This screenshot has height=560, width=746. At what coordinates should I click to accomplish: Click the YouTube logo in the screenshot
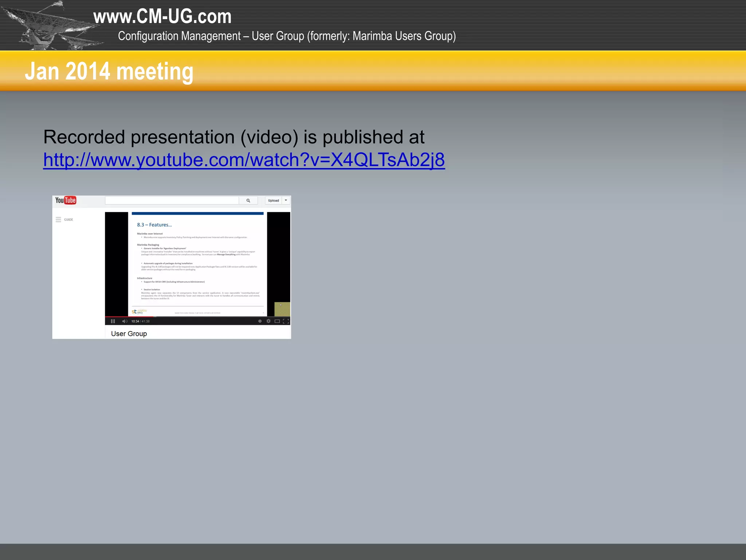pyautogui.click(x=66, y=200)
